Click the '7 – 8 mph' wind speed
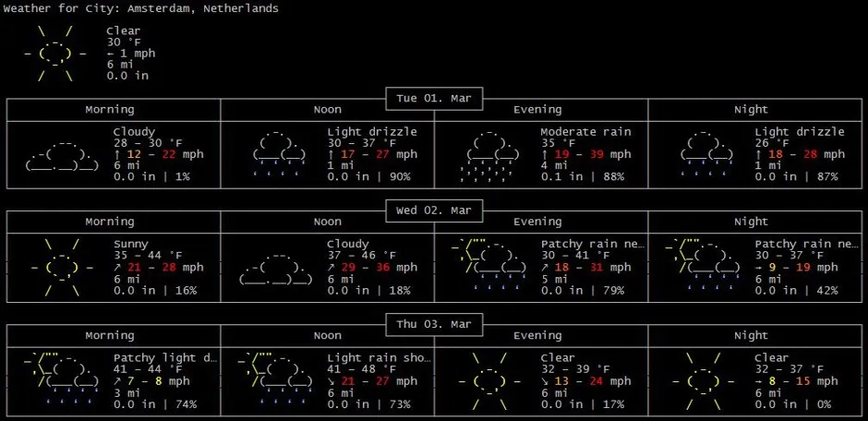Screen dimensions: 868x421 point(151,381)
